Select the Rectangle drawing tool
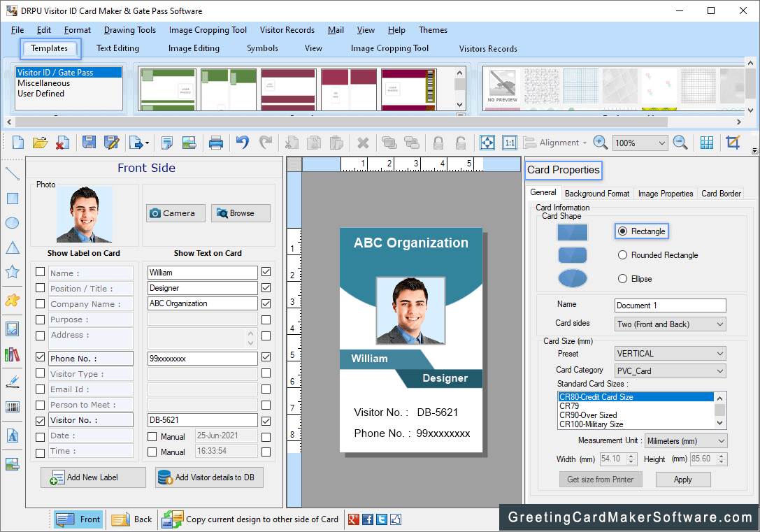 coord(12,198)
